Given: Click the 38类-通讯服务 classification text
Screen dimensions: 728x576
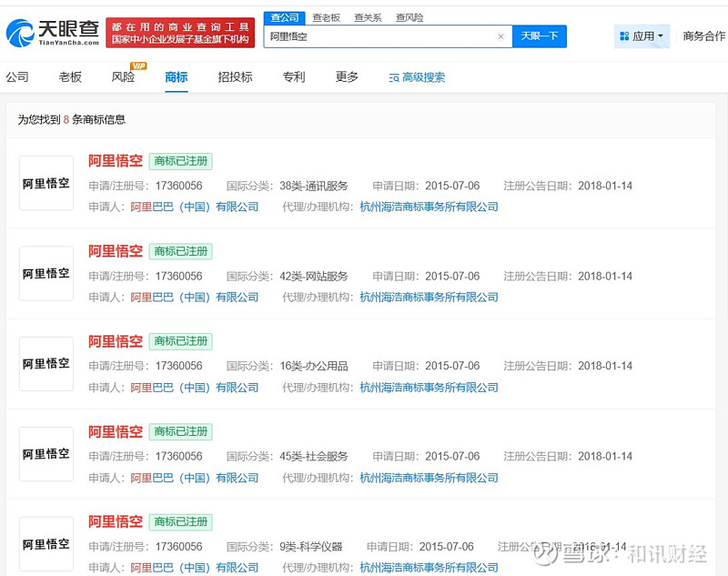Looking at the screenshot, I should point(314,187).
